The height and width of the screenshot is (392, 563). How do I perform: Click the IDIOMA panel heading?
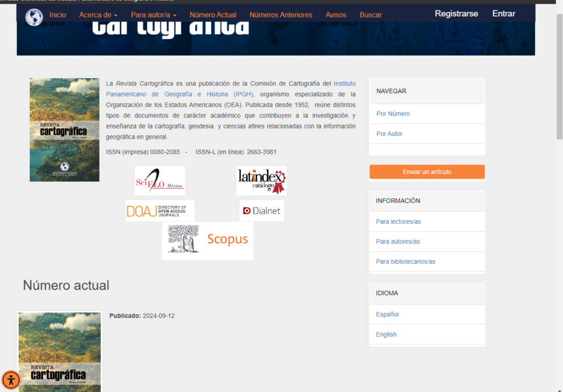(387, 293)
